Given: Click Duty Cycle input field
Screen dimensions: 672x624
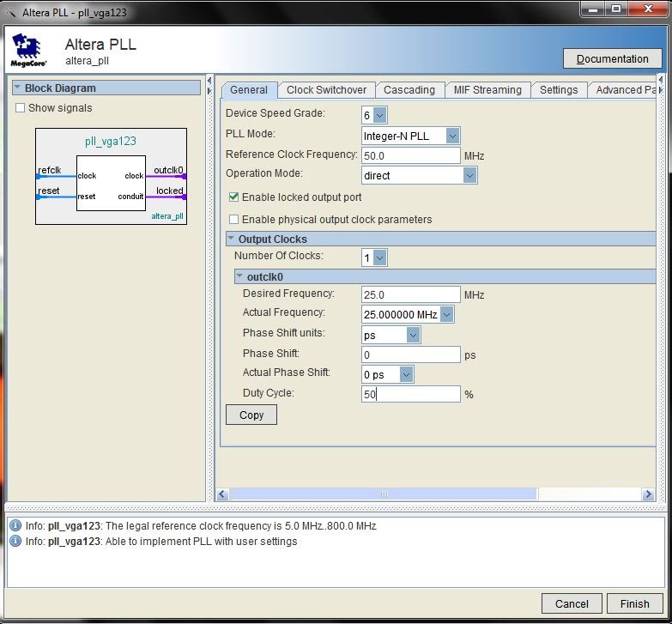Looking at the screenshot, I should click(411, 394).
